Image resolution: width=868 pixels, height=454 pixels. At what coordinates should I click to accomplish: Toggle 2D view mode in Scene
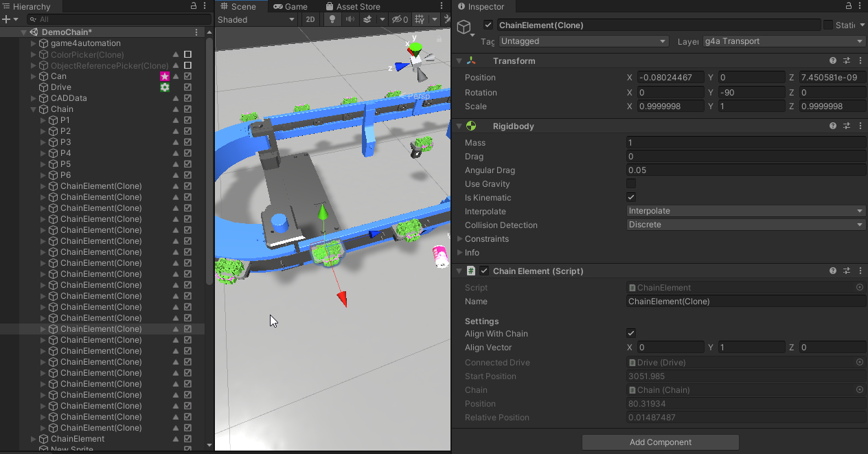(310, 20)
